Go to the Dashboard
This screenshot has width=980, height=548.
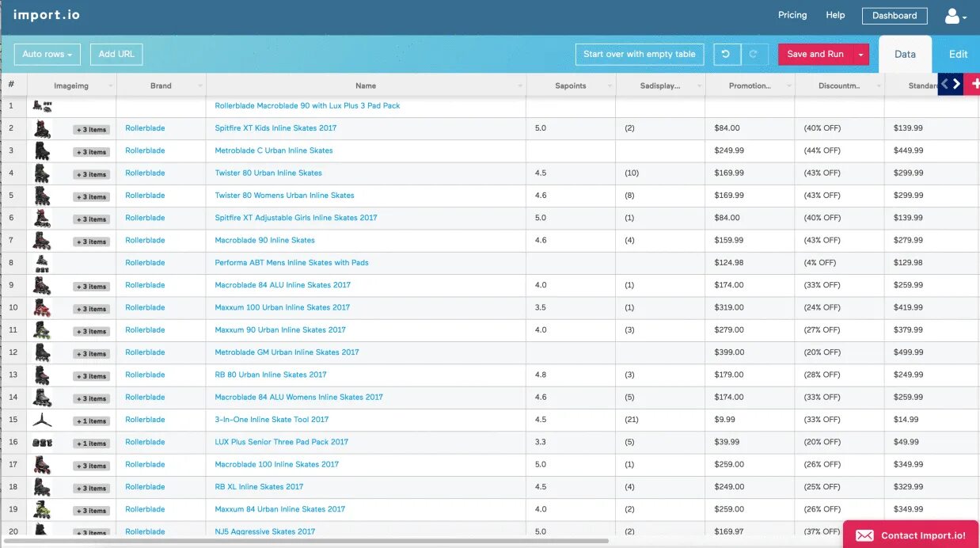[895, 16]
